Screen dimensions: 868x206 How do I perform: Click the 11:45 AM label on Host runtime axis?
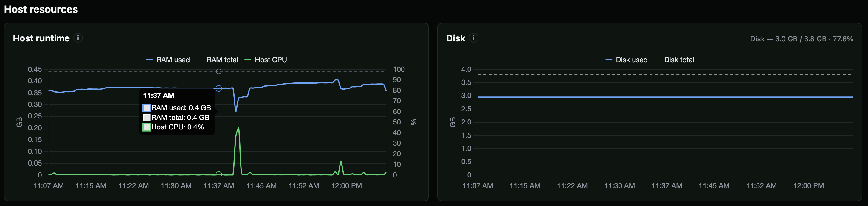click(x=261, y=186)
